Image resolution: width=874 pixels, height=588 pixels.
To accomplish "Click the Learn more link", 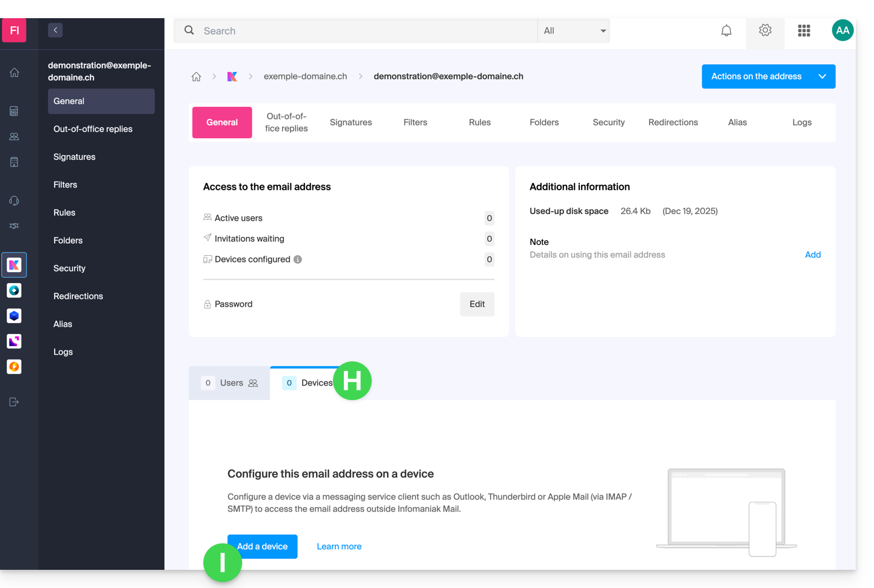I will [x=339, y=547].
